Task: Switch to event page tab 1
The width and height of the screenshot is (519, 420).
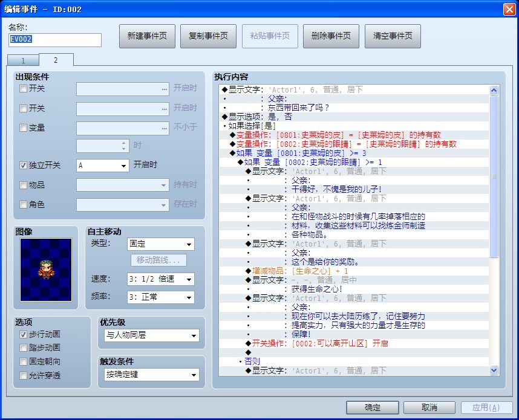Action: (23, 60)
